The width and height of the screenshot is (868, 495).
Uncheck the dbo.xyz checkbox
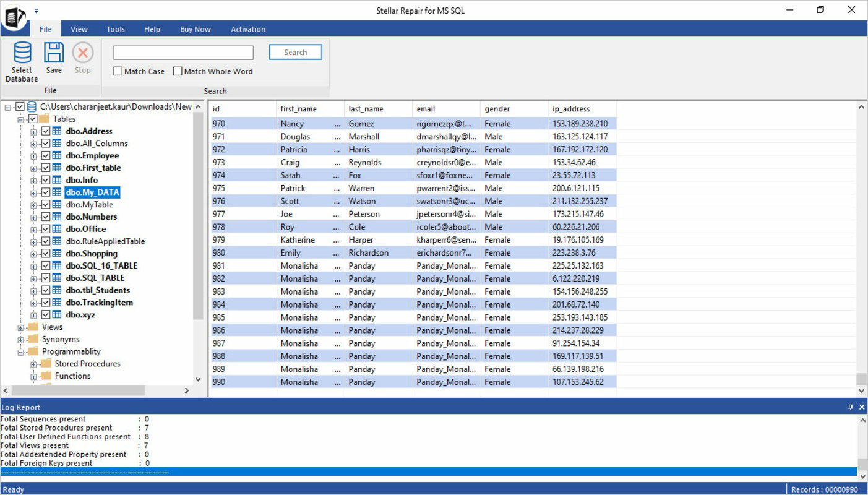click(x=46, y=315)
